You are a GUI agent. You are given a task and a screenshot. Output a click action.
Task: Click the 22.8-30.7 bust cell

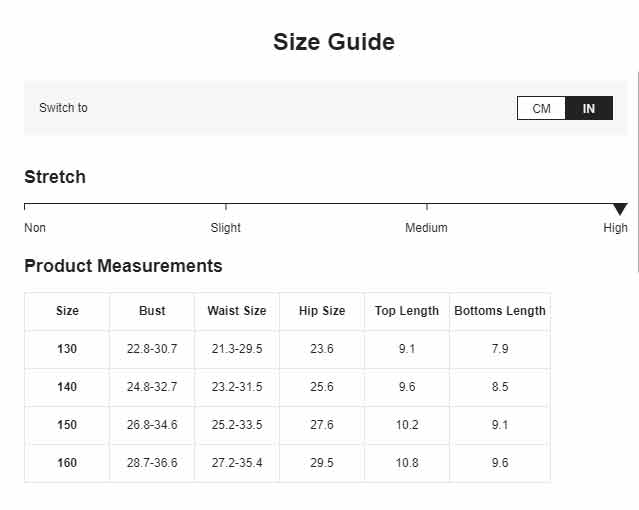(152, 349)
